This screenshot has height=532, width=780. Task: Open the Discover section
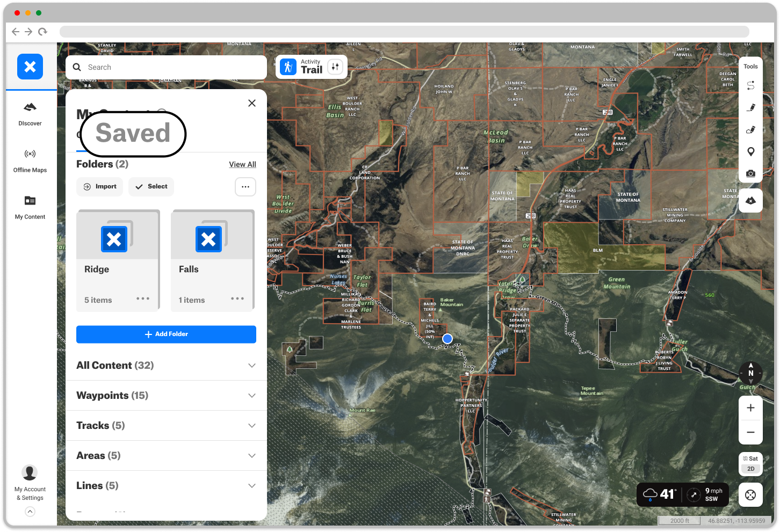tap(30, 114)
